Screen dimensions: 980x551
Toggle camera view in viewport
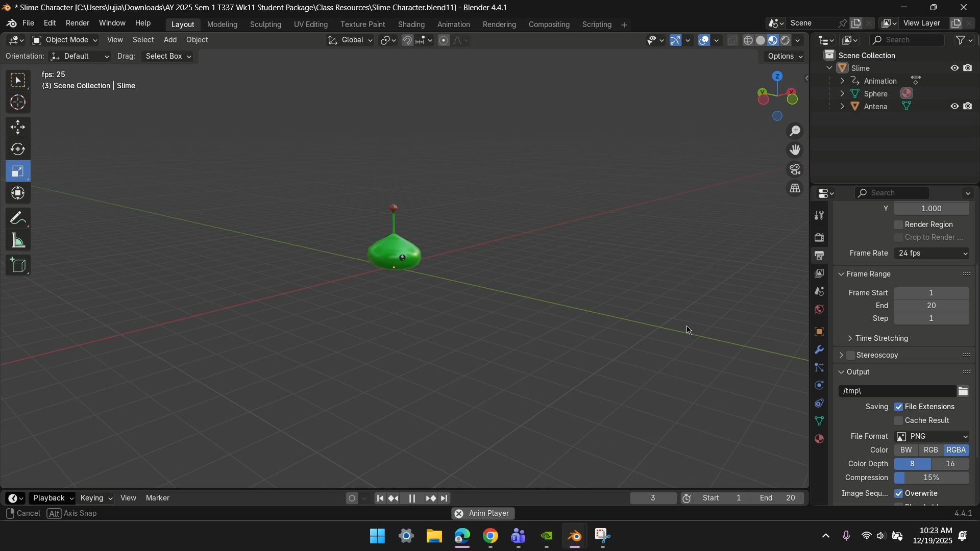click(795, 169)
